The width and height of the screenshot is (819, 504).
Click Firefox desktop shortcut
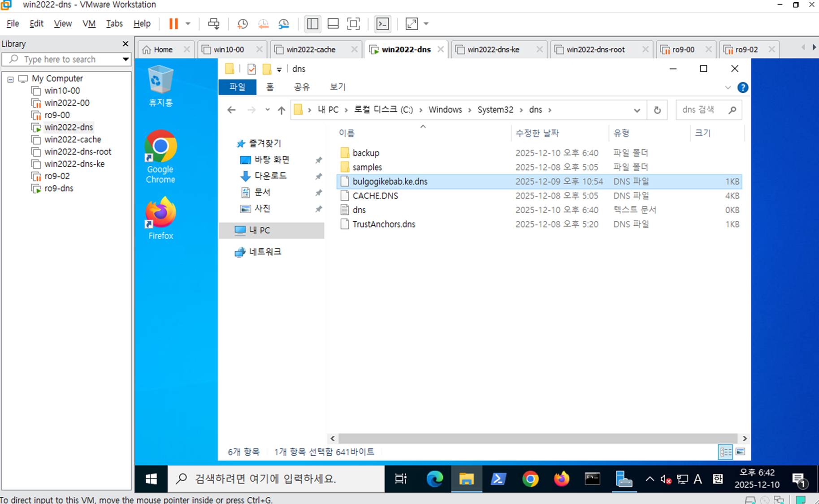160,219
